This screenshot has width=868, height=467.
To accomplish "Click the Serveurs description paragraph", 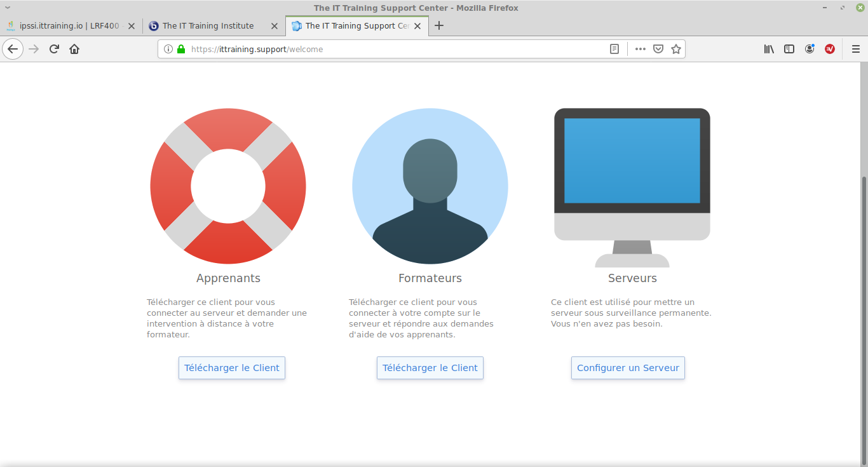I will pyautogui.click(x=631, y=313).
